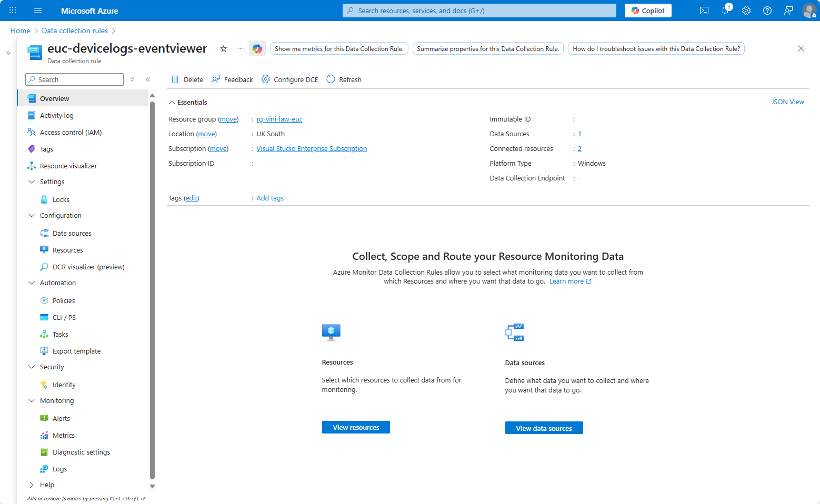Viewport: 820px width, 504px height.
Task: Open the Copilot icon beside the title
Action: (257, 49)
